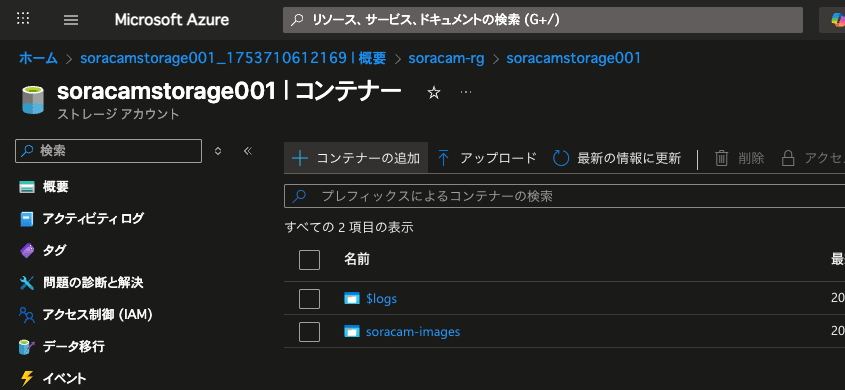Screen dimensions: 845x390
Task: Click the 問題の診断と解決 wrench icon
Action: pyautogui.click(x=26, y=283)
